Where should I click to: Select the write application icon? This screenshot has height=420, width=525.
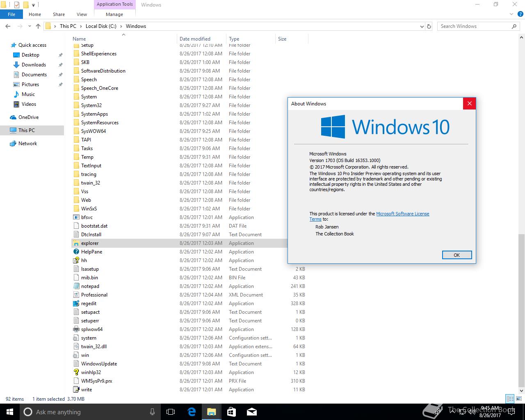76,390
